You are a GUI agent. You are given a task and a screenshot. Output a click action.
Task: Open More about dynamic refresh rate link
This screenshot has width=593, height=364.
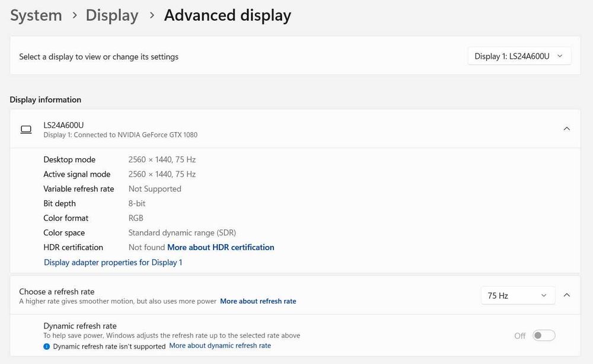220,346
